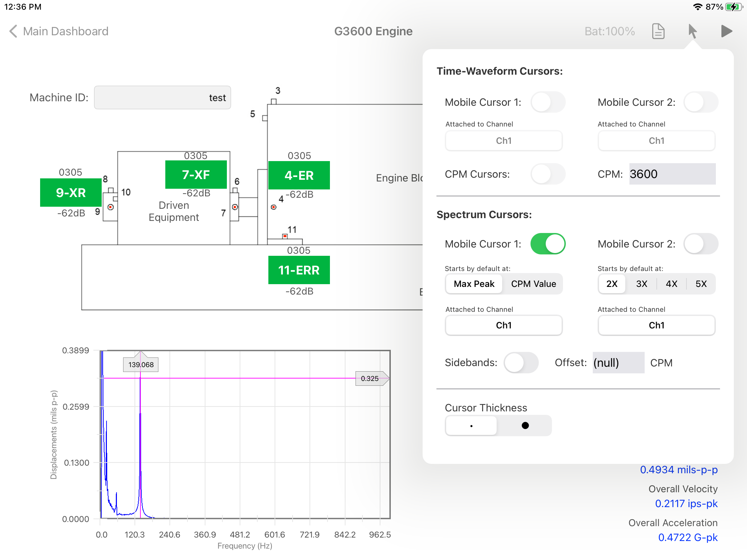Tap sensor square at location 6
Screen dimensions: 747x560
tap(235, 190)
